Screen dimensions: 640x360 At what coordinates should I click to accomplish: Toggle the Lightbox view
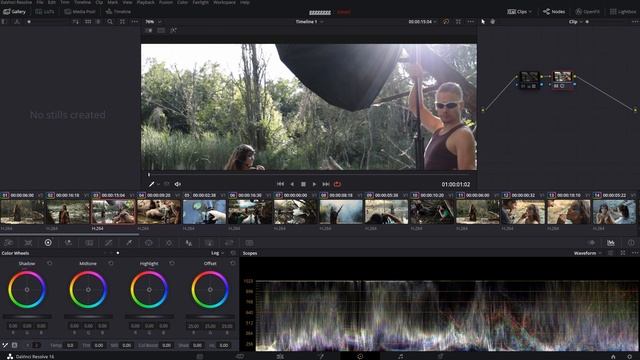[623, 12]
